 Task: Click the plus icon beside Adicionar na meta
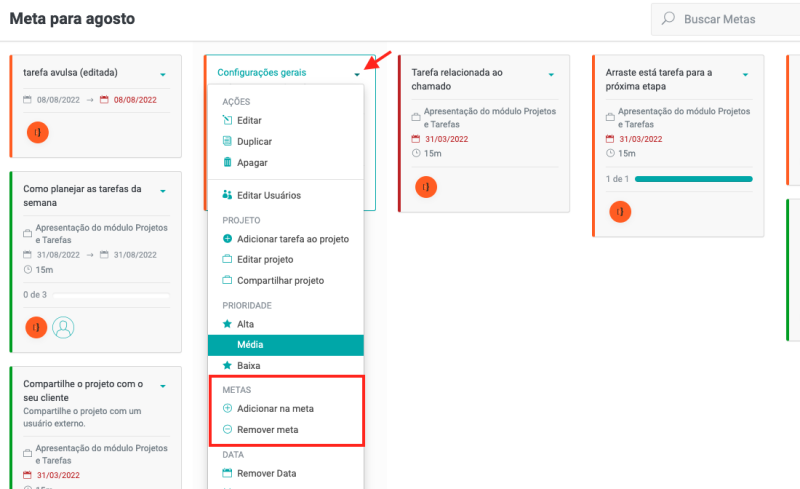click(x=228, y=409)
